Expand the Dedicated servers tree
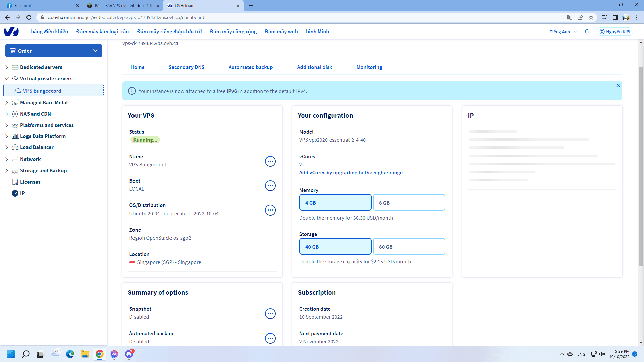Image resolution: width=644 pixels, height=362 pixels. click(x=7, y=67)
